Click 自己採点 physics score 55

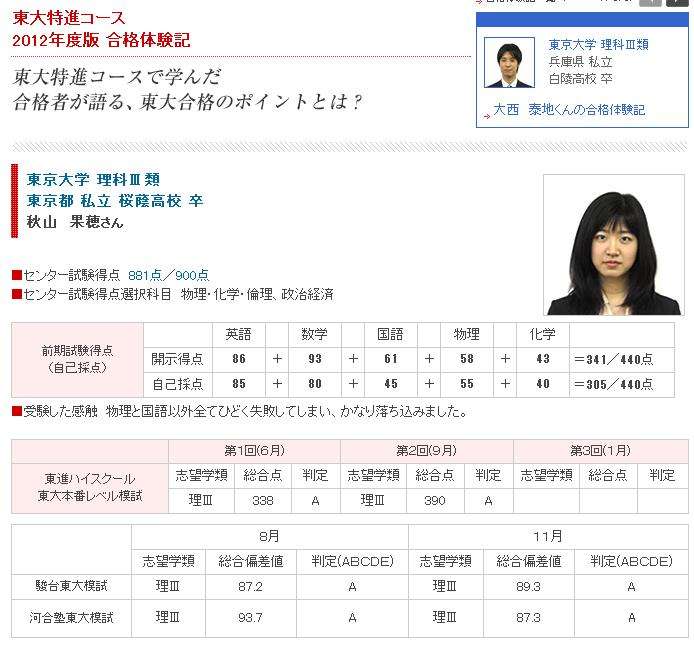pos(467,384)
